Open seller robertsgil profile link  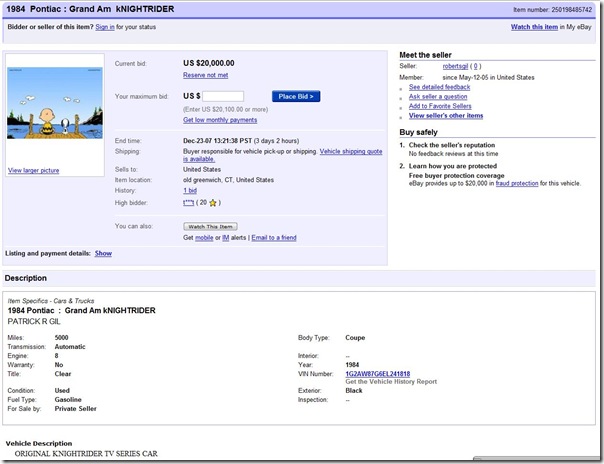455,66
